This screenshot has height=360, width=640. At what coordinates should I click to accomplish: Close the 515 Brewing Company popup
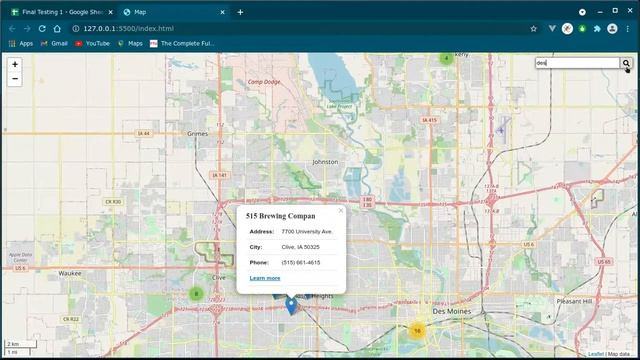[x=341, y=211]
